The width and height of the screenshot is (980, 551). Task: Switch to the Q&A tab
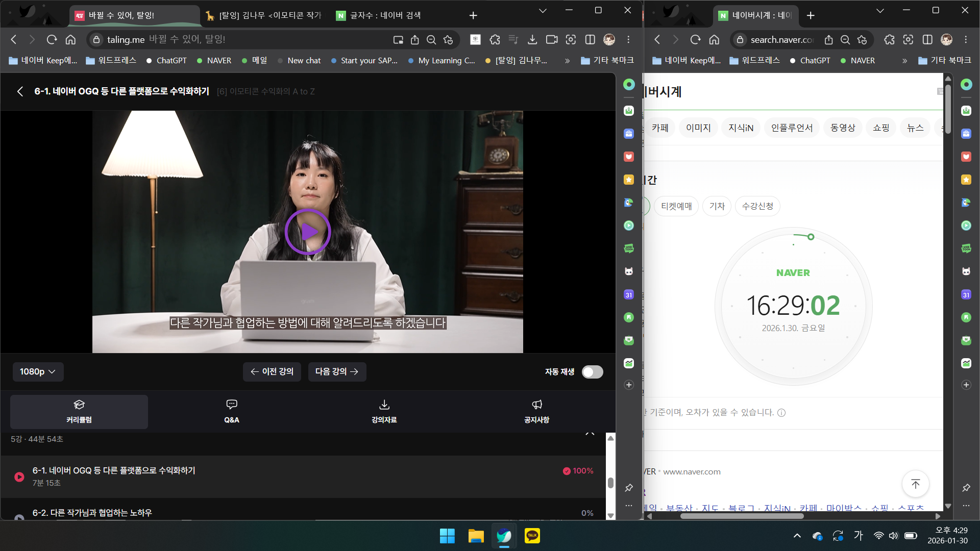(x=231, y=411)
